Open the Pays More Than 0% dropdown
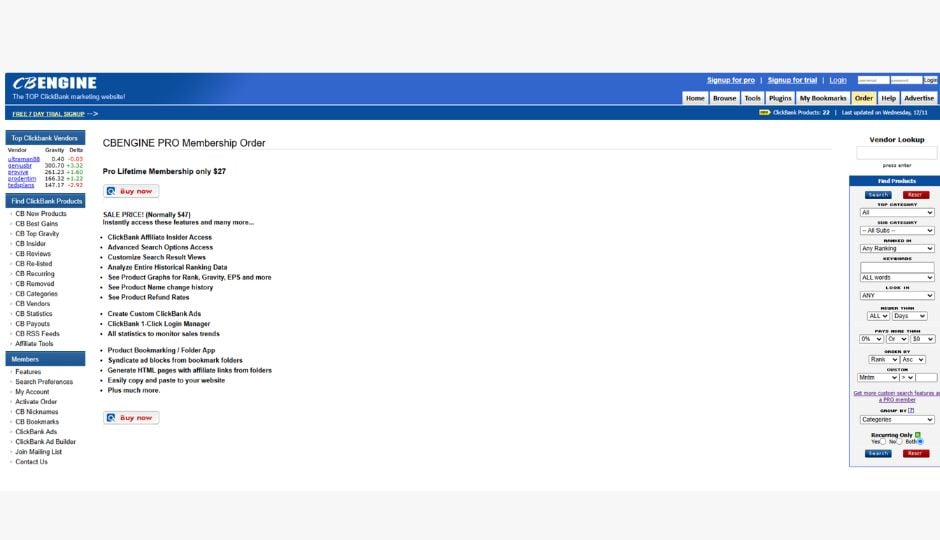Viewport: 940px width, 540px height. (871, 339)
